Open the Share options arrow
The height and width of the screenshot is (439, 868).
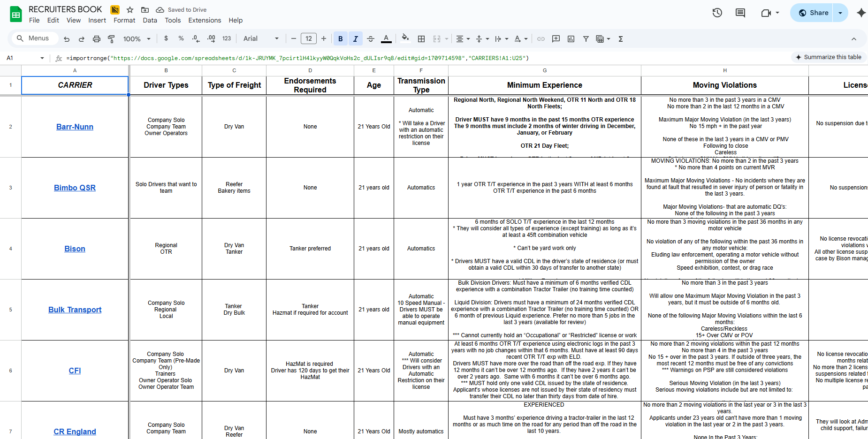tap(840, 13)
